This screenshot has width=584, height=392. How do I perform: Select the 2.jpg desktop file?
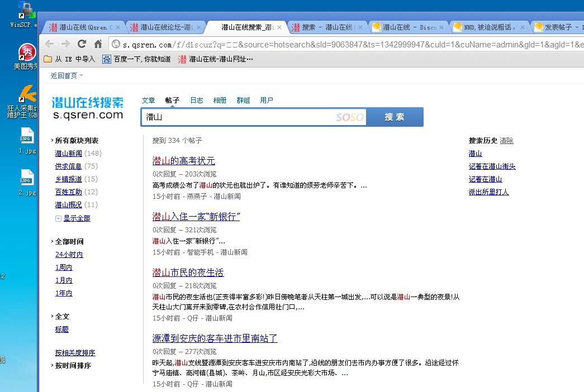pos(27,183)
